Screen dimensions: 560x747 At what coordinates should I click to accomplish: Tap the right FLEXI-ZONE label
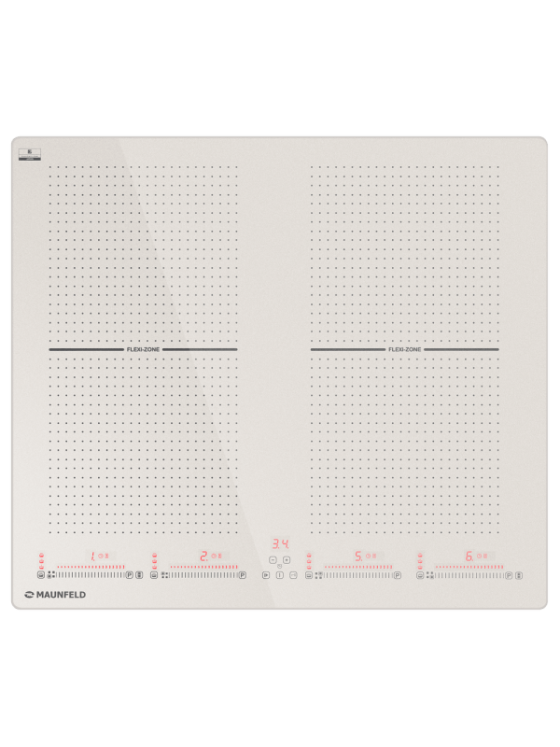[405, 350]
